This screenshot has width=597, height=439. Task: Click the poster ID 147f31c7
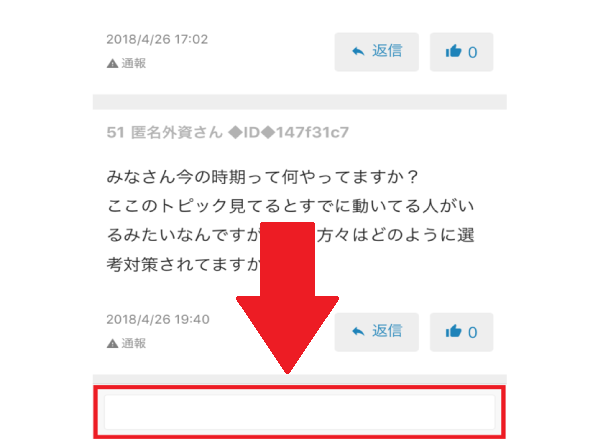click(312, 132)
